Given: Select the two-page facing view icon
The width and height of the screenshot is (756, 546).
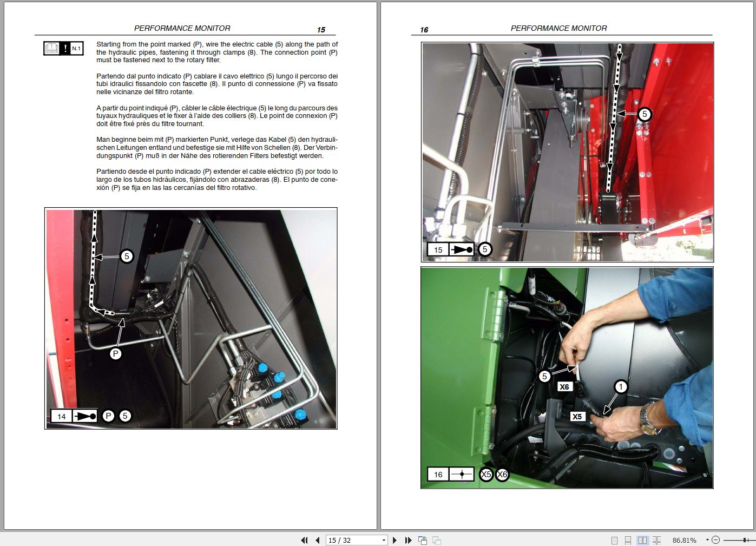Looking at the screenshot, I should pos(643,540).
